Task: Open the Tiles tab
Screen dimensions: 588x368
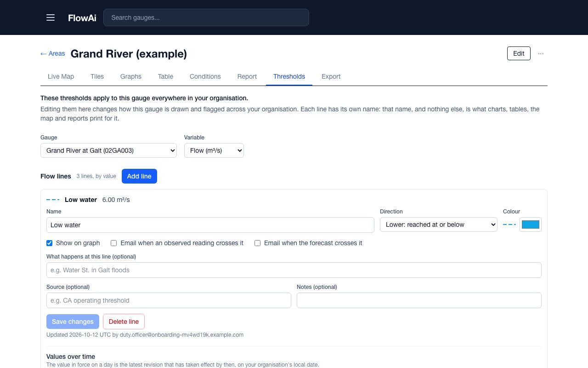Action: click(x=97, y=76)
